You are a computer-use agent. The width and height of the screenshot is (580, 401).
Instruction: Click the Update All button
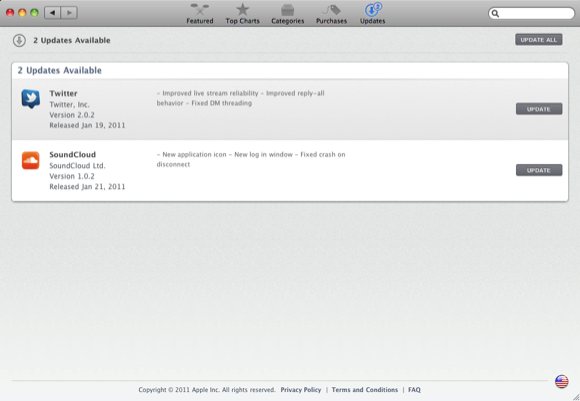tap(539, 40)
